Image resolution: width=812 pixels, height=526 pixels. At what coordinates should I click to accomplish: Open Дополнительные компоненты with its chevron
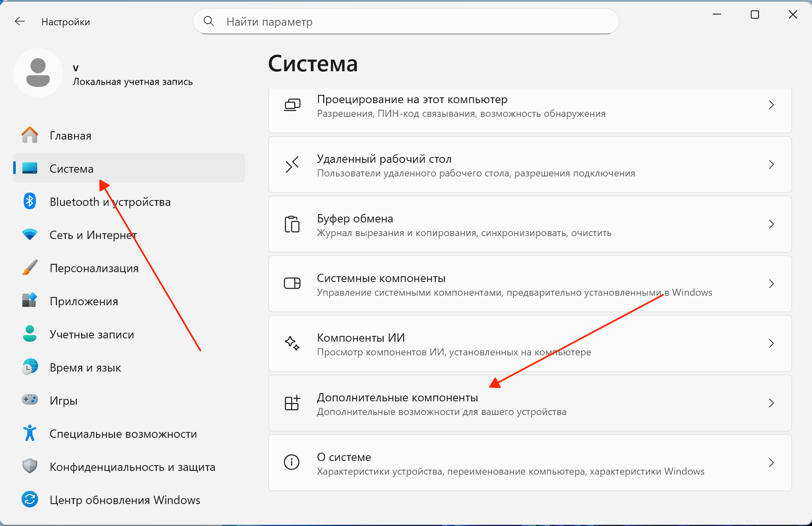click(771, 403)
